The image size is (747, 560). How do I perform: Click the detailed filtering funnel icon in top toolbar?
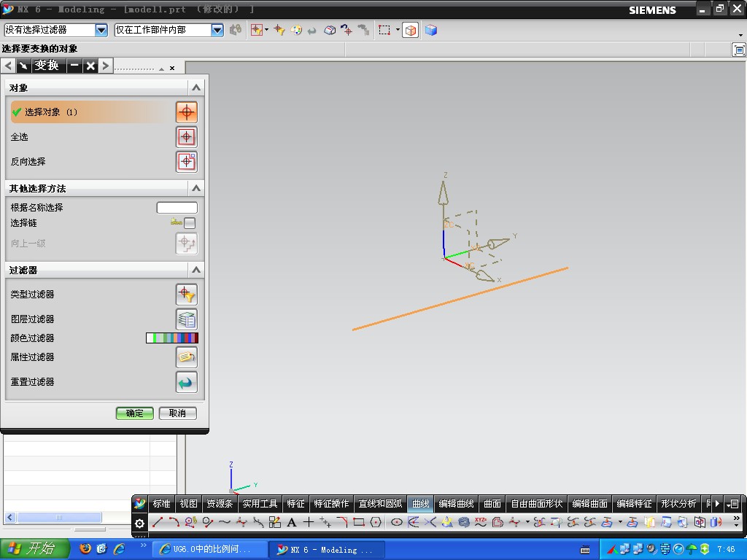pos(279,30)
